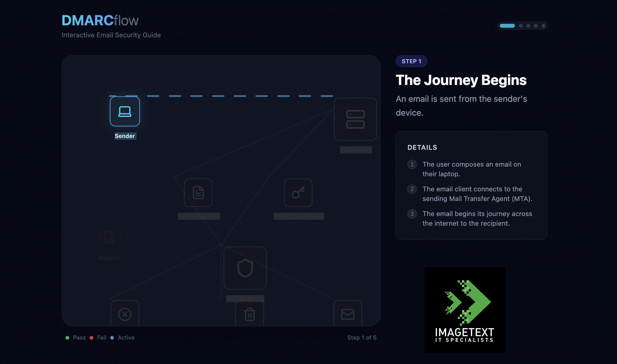Image resolution: width=617 pixels, height=364 pixels.
Task: Jump to step 2 pagination dot
Action: point(521,26)
